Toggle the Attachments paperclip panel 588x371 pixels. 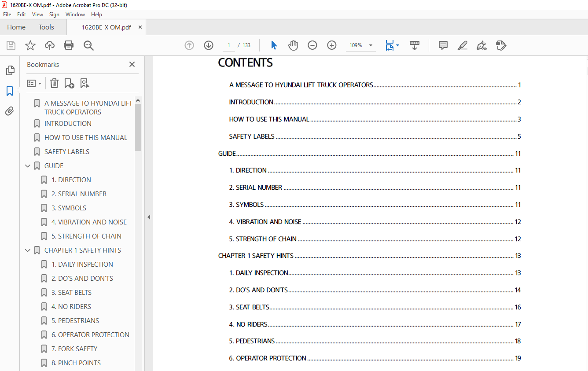(x=10, y=111)
